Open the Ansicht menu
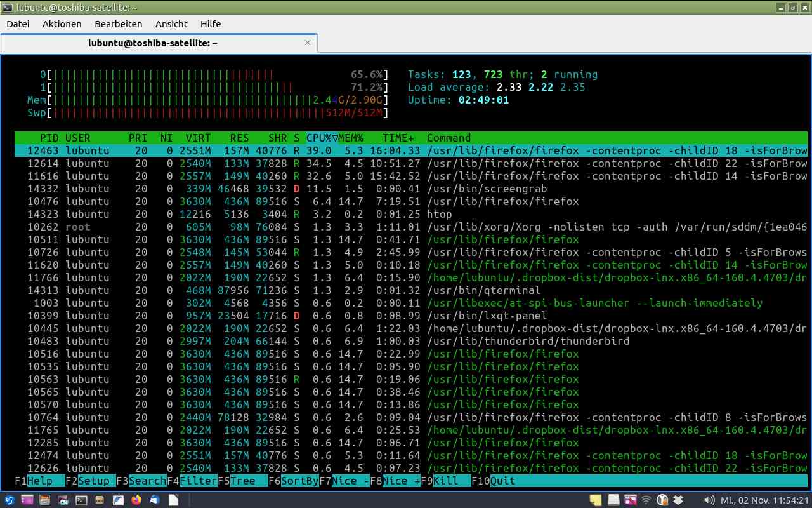The width and height of the screenshot is (812, 508). tap(171, 24)
